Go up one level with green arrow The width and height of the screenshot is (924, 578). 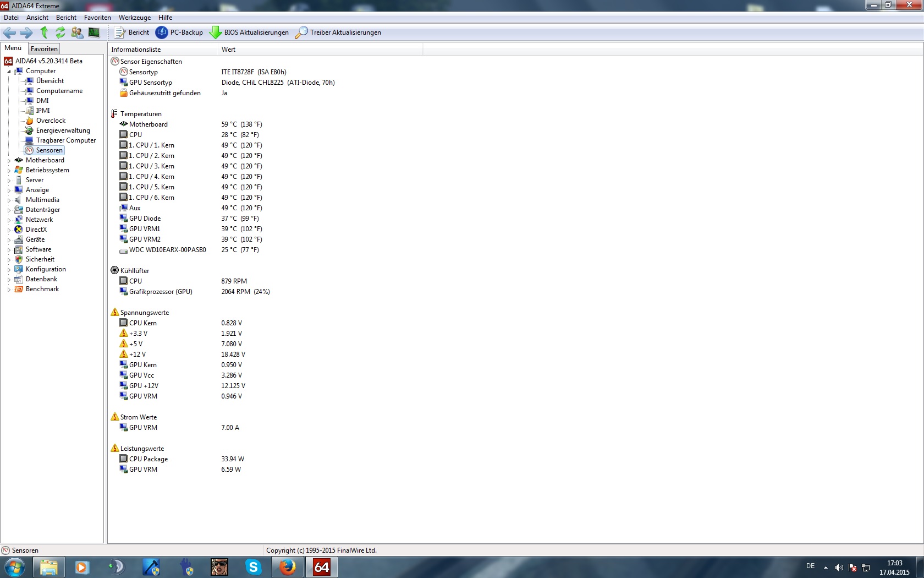point(44,32)
